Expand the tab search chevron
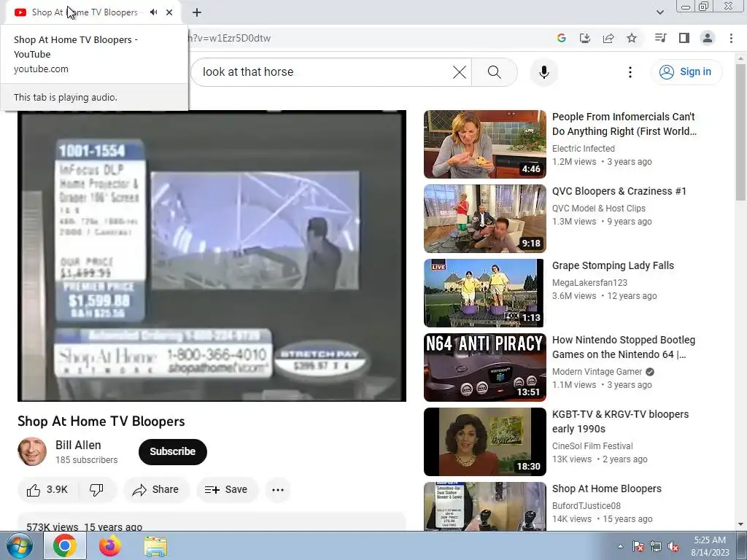This screenshot has height=560, width=747. point(659,12)
